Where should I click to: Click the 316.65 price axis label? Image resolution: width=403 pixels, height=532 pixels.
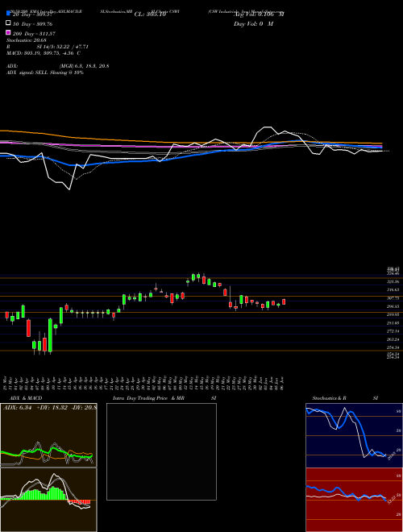coord(393,290)
